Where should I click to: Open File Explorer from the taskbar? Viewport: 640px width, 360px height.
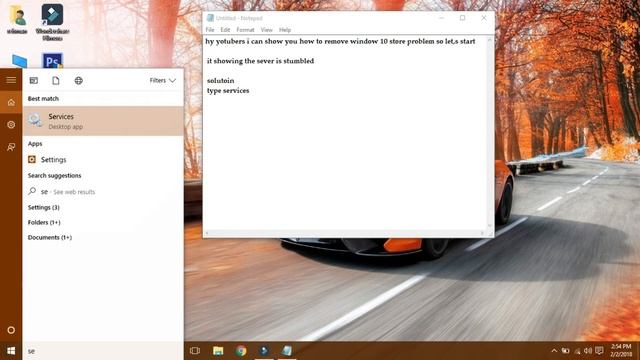[x=218, y=351]
